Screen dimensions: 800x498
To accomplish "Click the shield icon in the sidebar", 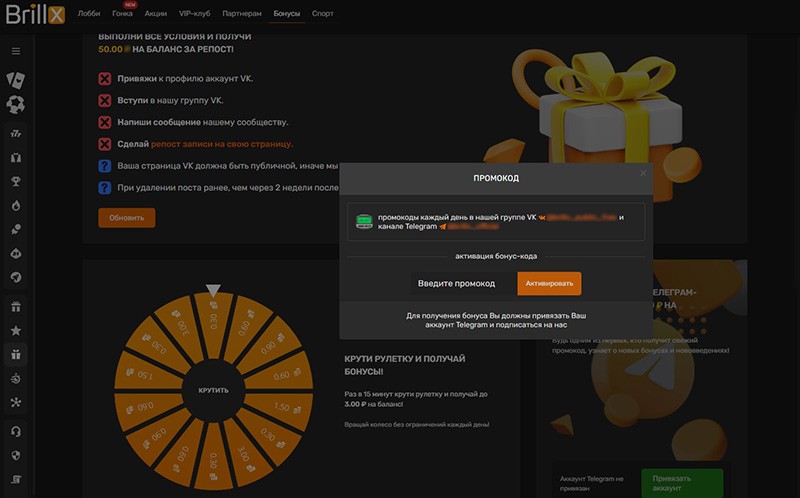I will (x=15, y=455).
